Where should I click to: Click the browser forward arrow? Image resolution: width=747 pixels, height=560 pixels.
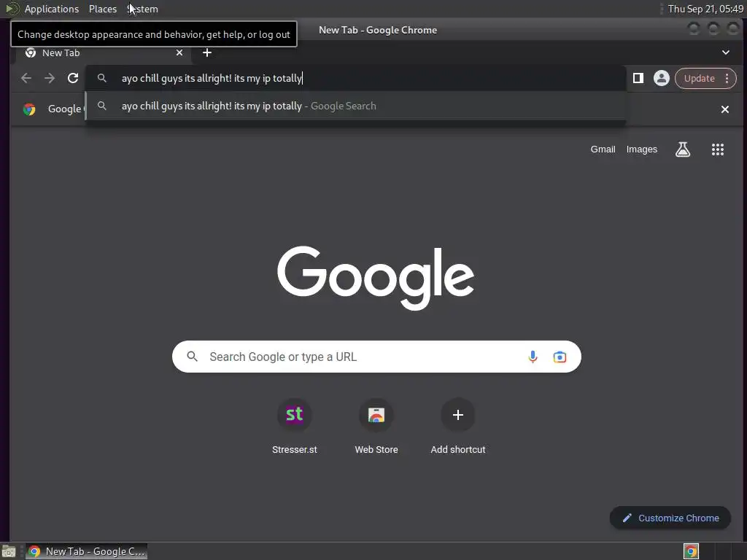(50, 78)
